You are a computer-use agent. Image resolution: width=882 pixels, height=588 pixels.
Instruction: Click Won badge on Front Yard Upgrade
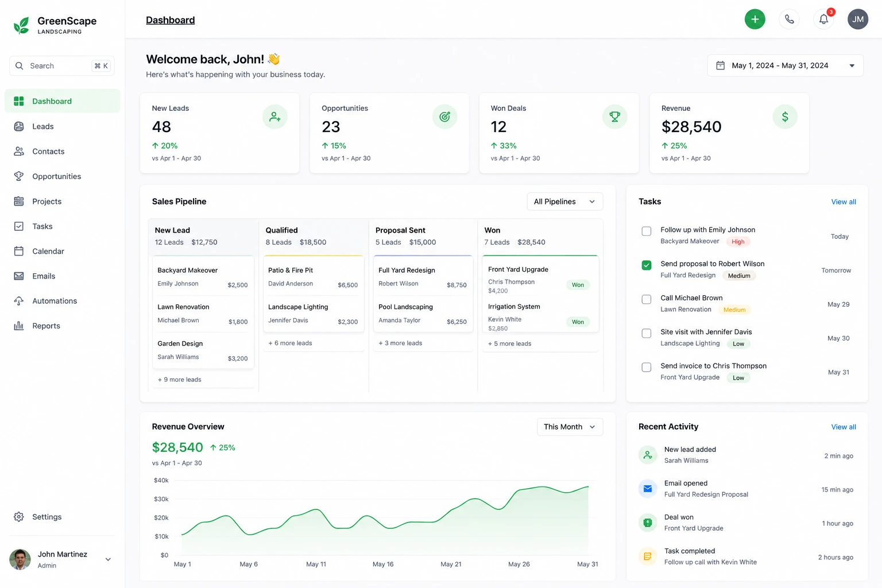point(578,285)
